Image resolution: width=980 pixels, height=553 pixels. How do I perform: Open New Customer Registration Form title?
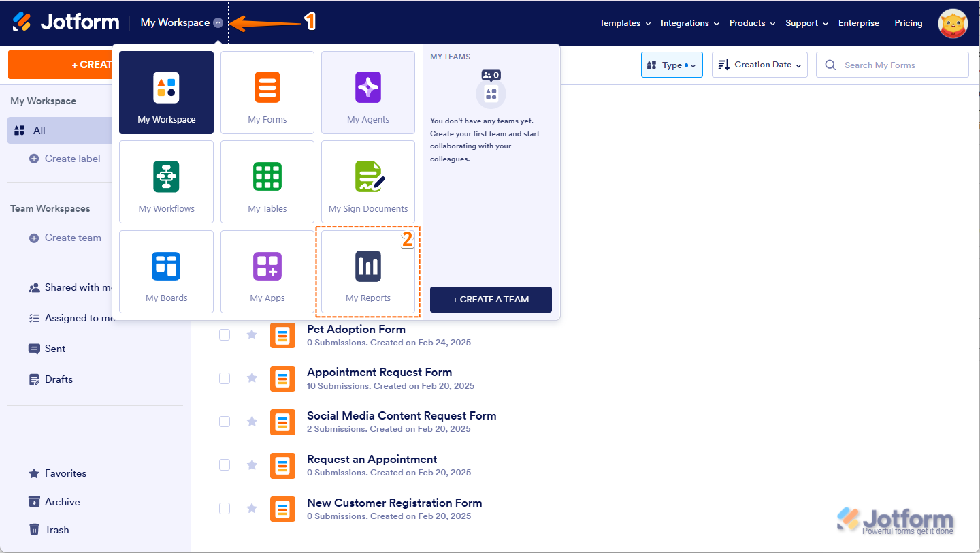394,503
